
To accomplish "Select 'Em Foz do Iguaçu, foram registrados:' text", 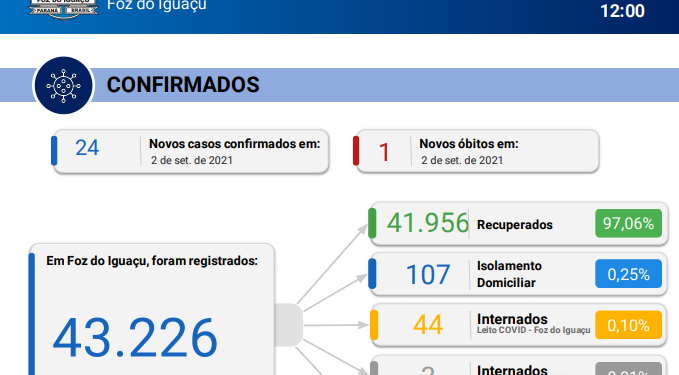I will tap(152, 261).
